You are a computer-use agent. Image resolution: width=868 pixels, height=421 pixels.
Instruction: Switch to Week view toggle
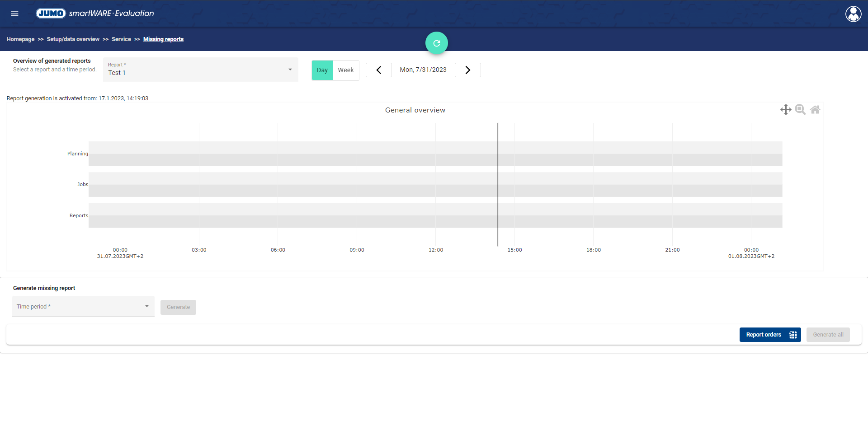(346, 70)
